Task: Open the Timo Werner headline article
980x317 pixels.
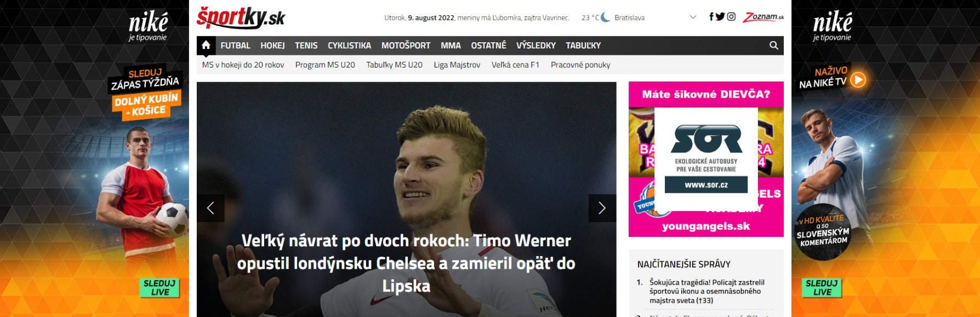Action: click(406, 263)
